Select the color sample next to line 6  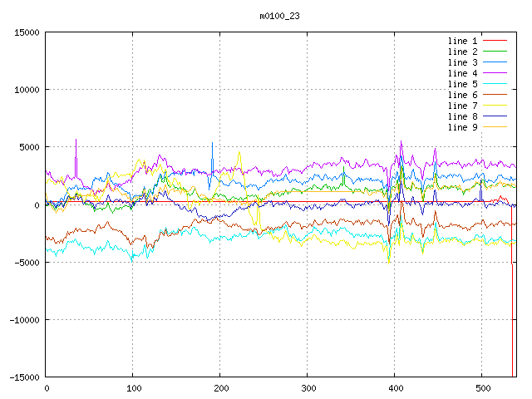point(495,95)
